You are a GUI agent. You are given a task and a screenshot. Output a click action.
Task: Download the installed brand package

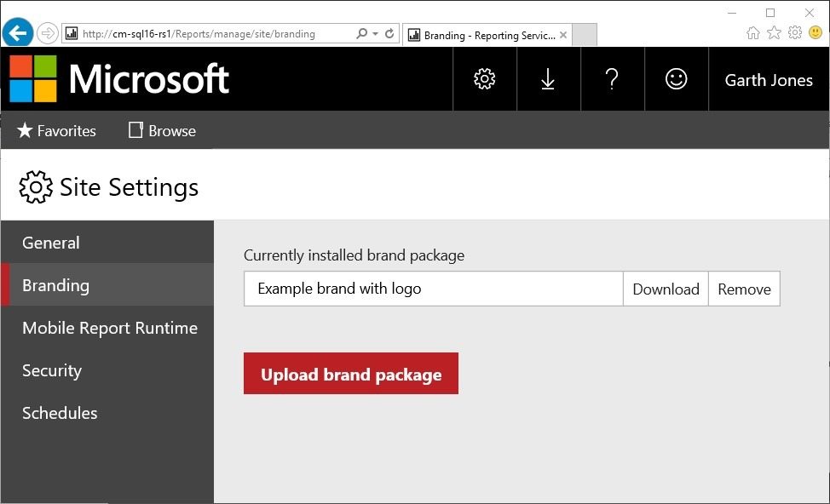[x=666, y=289]
